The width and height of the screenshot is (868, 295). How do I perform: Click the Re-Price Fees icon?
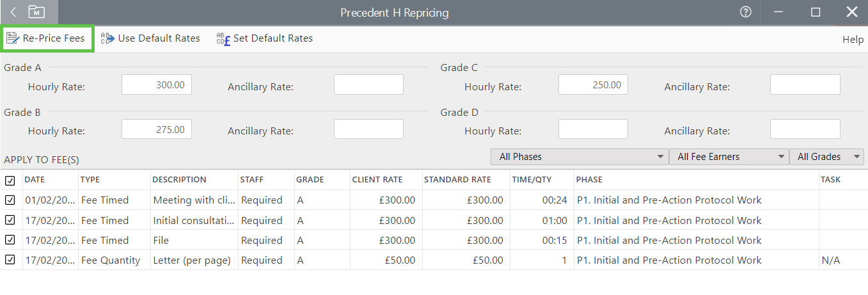click(13, 38)
